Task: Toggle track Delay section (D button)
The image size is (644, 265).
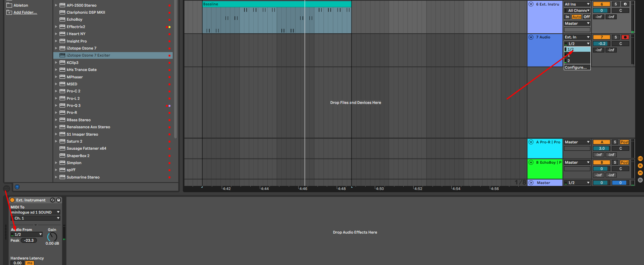Action: click(x=640, y=180)
